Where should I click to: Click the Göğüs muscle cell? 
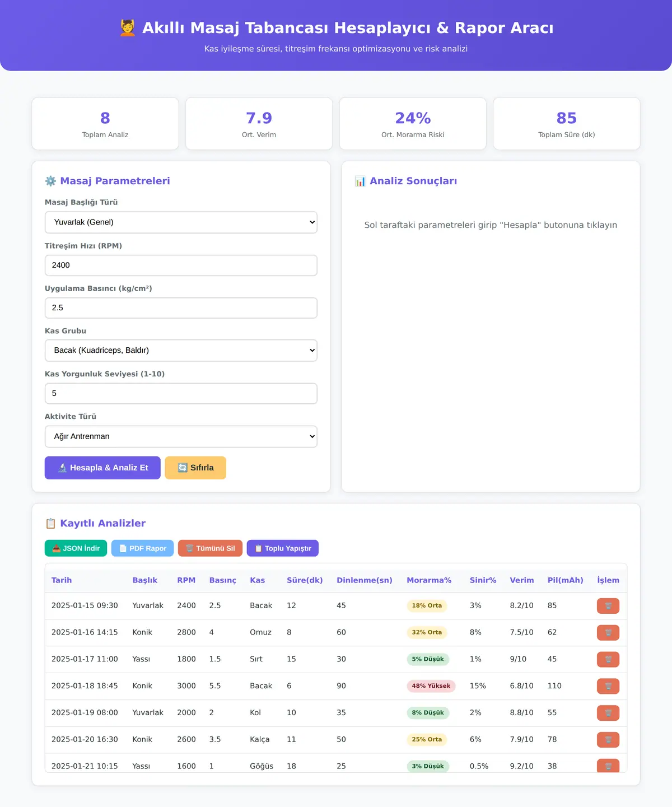point(262,766)
